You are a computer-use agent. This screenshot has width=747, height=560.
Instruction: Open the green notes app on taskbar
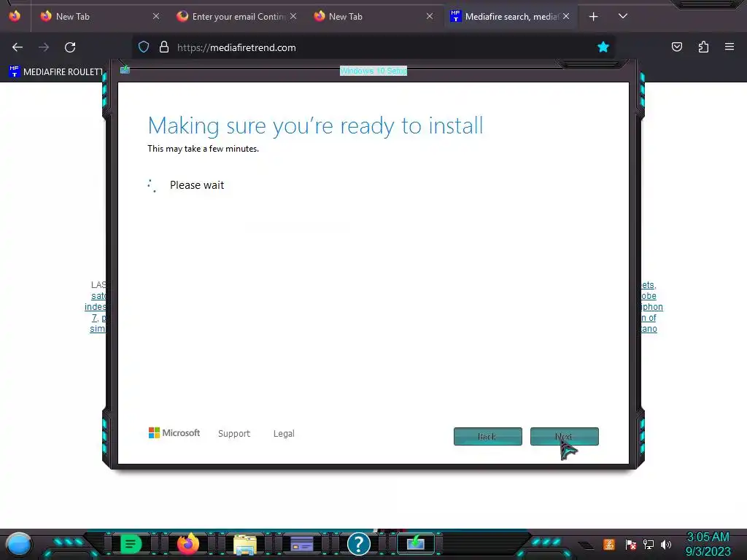pos(131,544)
